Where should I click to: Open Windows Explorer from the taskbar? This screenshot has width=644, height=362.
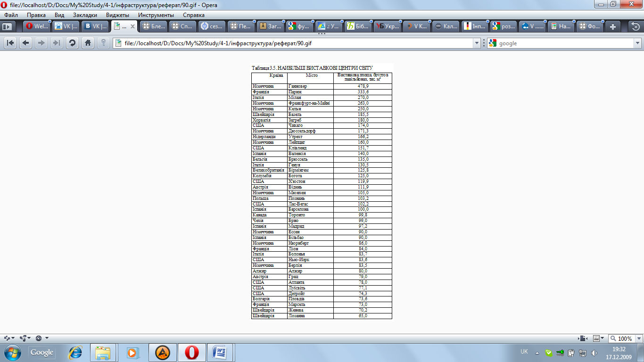(x=103, y=352)
